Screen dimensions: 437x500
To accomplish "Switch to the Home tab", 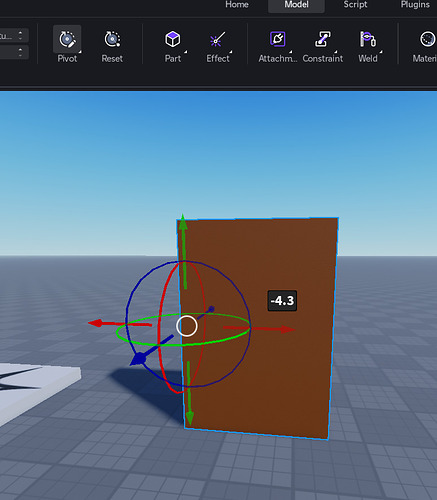I will (237, 5).
